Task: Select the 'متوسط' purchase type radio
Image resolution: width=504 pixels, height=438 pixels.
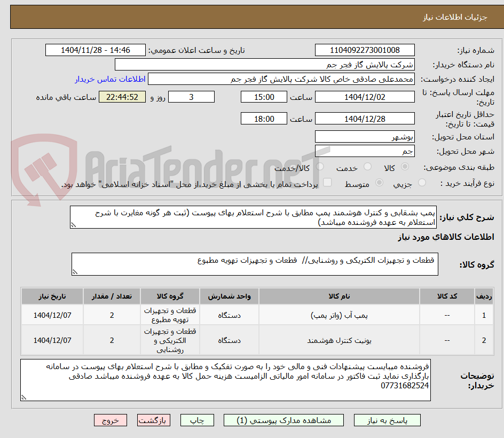Action: 379,182
